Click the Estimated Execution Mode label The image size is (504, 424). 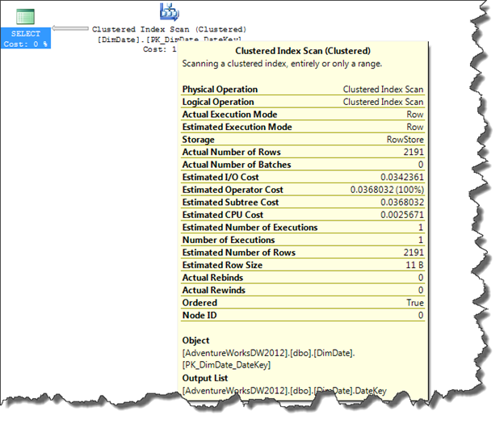pyautogui.click(x=237, y=127)
